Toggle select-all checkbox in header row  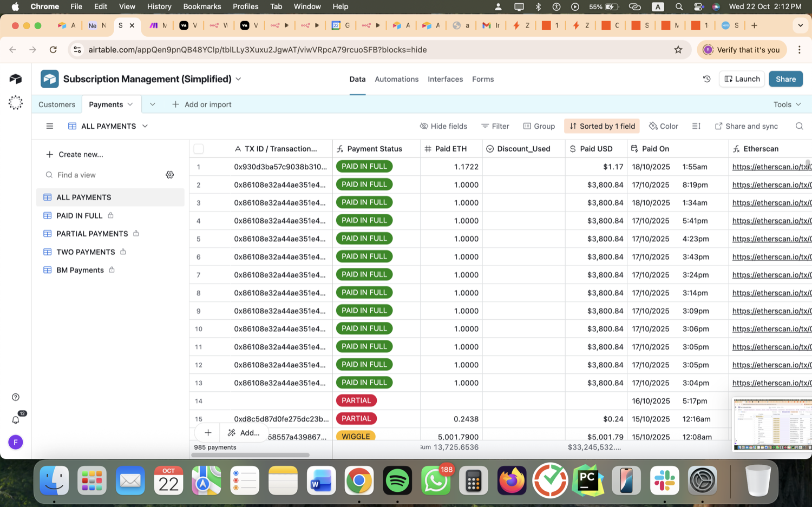[x=199, y=149]
